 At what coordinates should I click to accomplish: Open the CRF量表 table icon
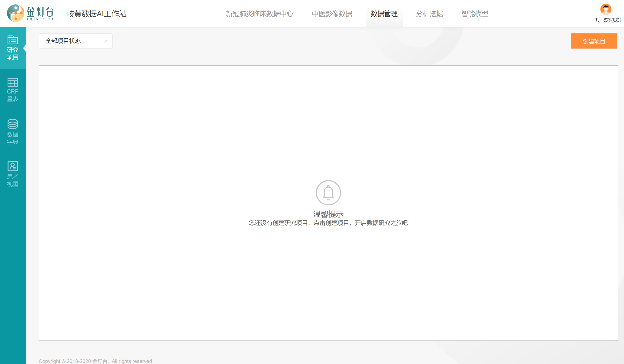tap(12, 82)
